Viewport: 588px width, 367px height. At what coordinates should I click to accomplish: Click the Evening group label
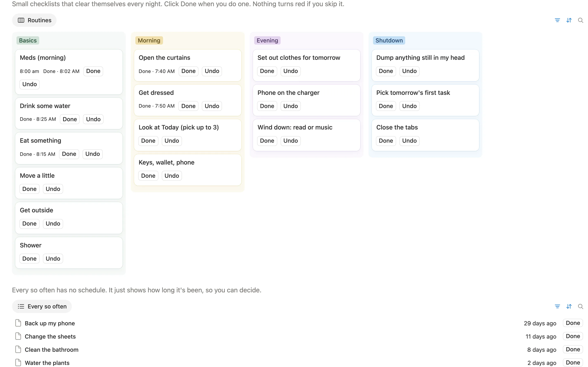[267, 40]
